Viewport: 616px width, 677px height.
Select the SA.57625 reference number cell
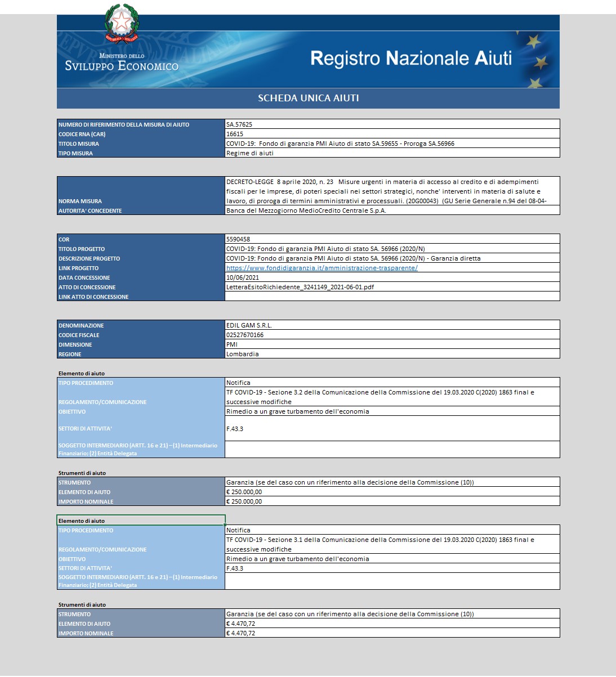pyautogui.click(x=392, y=124)
